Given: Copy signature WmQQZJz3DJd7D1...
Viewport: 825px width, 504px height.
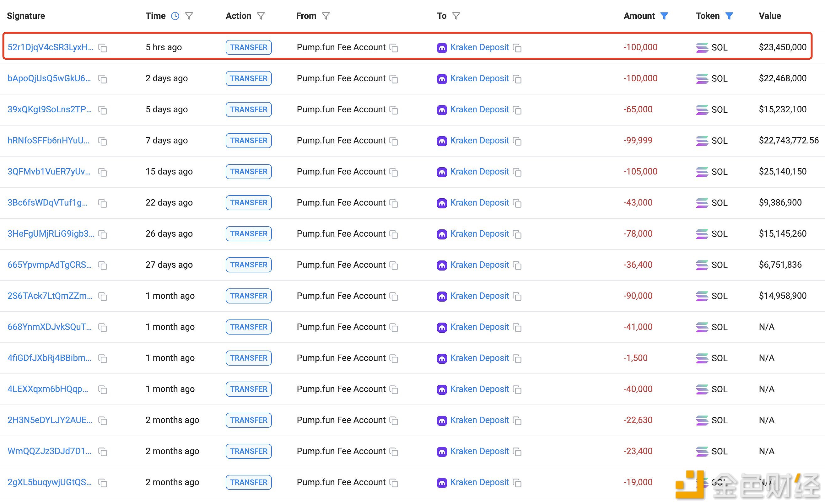Looking at the screenshot, I should pyautogui.click(x=103, y=452).
